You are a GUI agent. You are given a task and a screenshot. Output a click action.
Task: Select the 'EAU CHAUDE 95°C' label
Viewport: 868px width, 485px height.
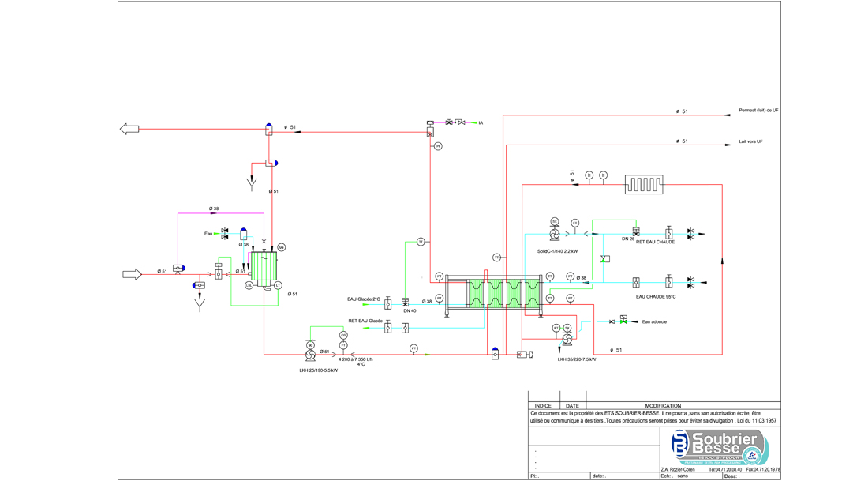pos(656,296)
